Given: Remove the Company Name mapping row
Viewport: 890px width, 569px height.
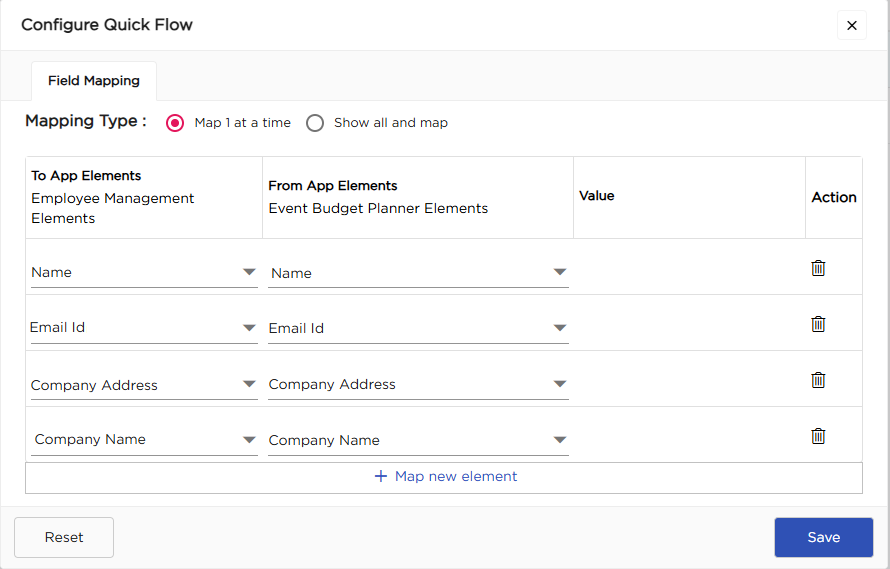Looking at the screenshot, I should click(x=818, y=436).
